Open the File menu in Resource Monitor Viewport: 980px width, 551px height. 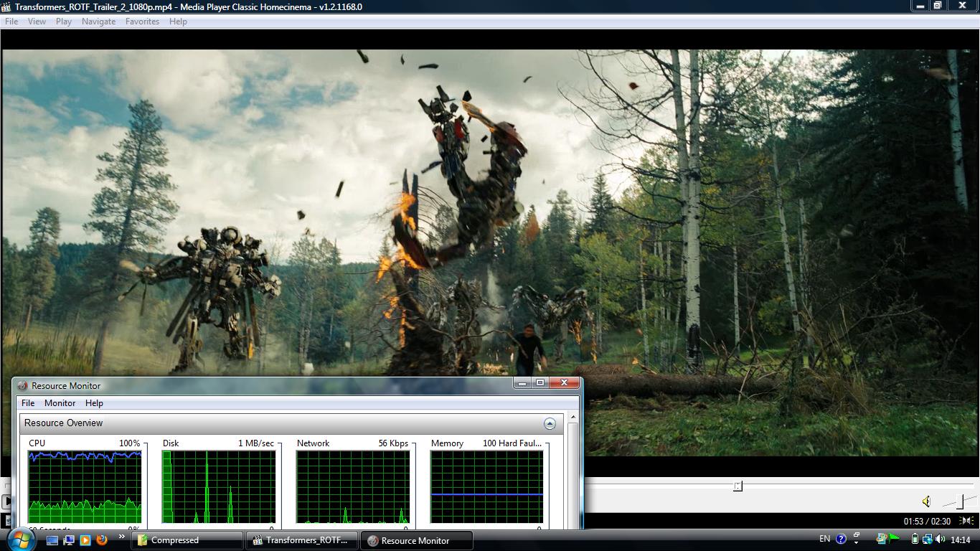click(x=28, y=403)
